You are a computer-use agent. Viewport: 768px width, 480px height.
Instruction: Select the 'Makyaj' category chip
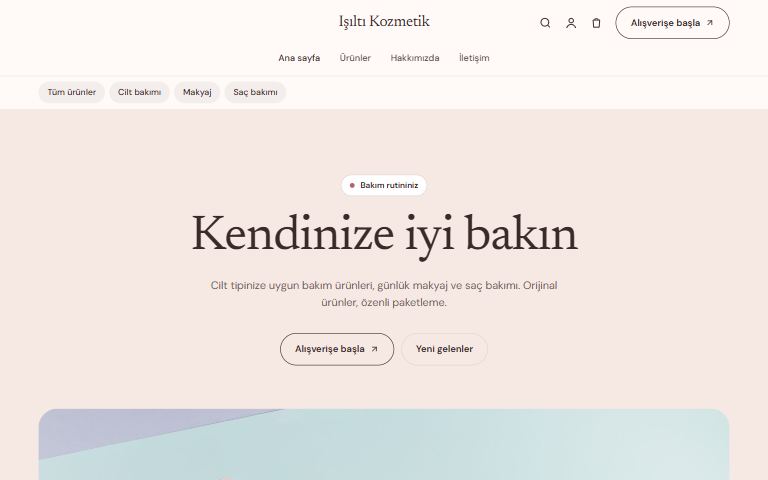coord(197,92)
